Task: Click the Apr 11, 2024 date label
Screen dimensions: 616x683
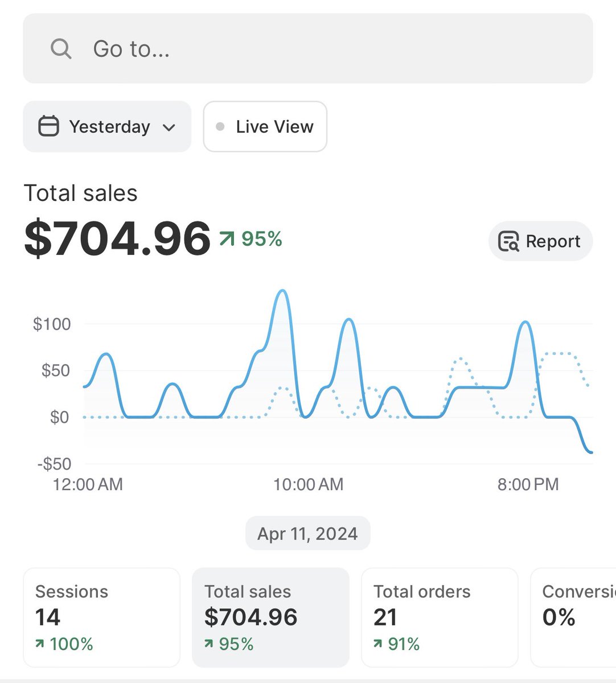Action: click(308, 533)
